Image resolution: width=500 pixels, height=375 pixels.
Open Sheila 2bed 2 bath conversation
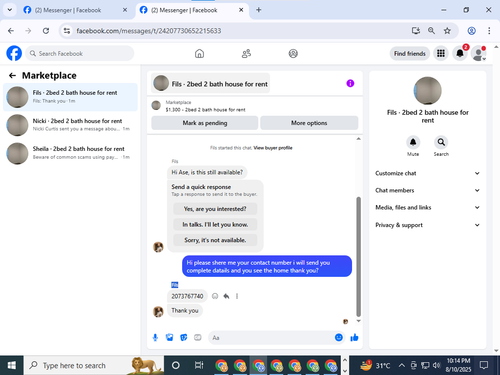pyautogui.click(x=70, y=153)
